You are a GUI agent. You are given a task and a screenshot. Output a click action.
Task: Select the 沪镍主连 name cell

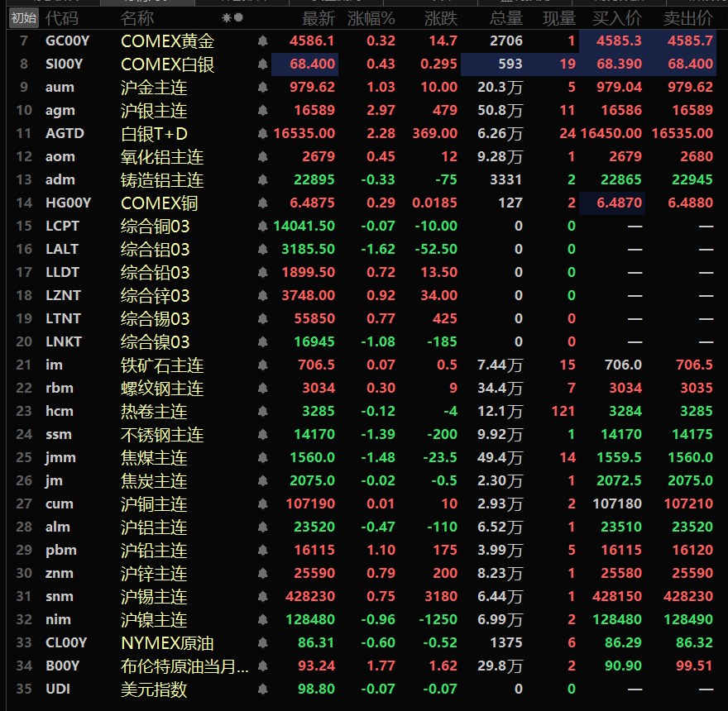pos(154,620)
